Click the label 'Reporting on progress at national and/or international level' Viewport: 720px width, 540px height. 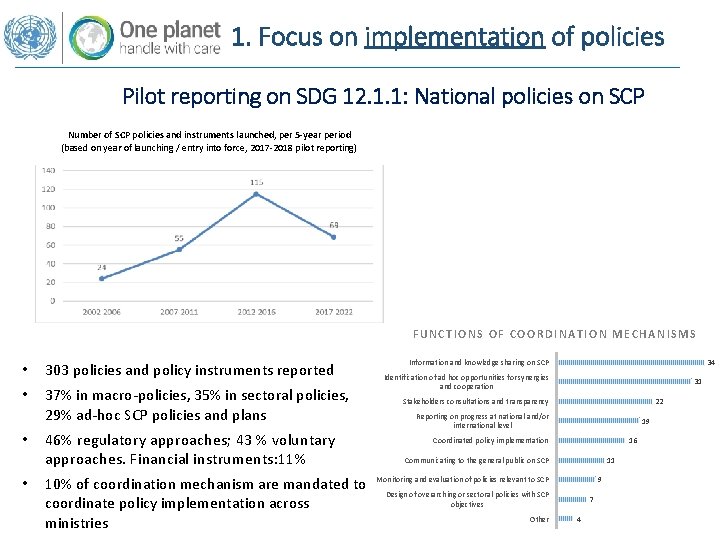coord(483,421)
